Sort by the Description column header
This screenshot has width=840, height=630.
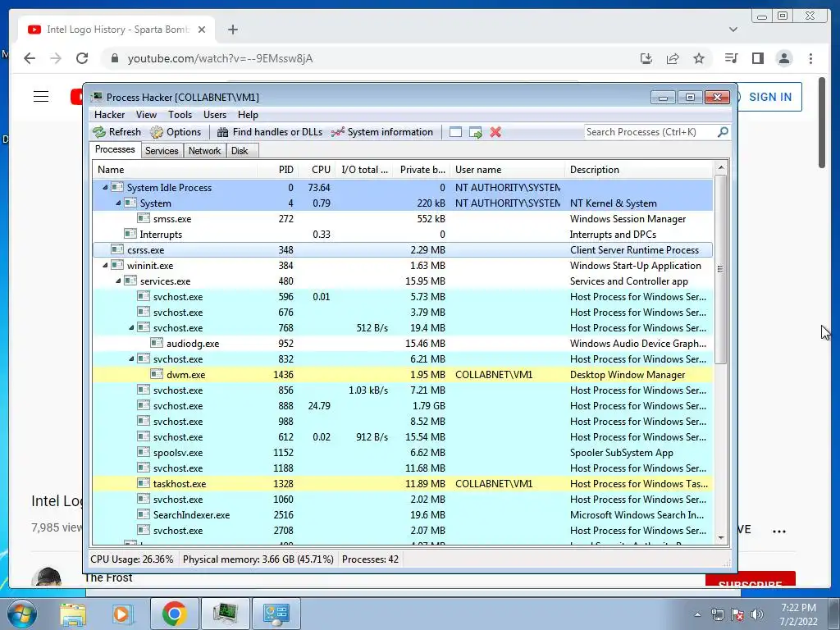(639, 170)
